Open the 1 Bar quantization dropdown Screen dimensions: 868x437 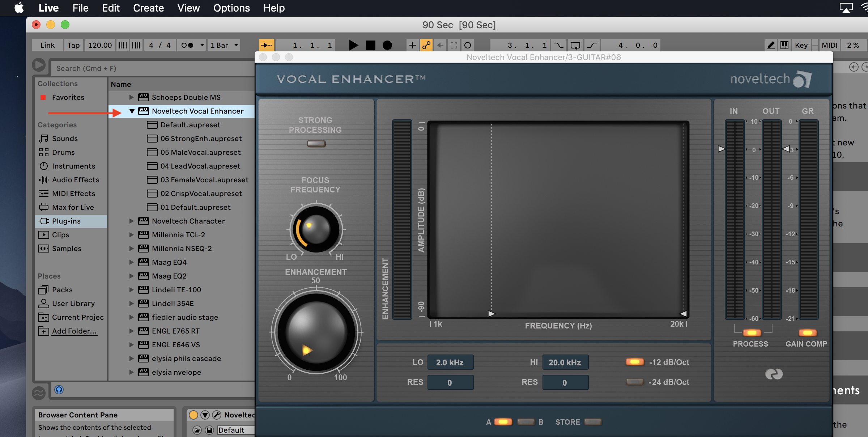click(224, 45)
